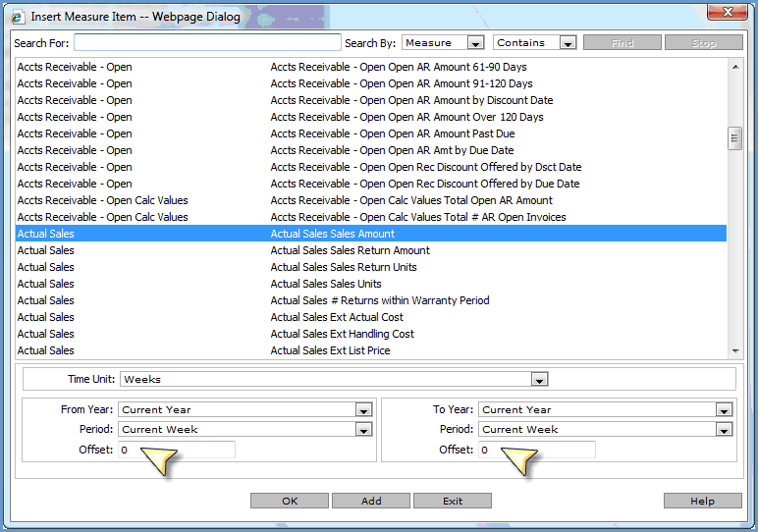758x532 pixels.
Task: Click the list scrollbar up arrow
Action: 734,66
